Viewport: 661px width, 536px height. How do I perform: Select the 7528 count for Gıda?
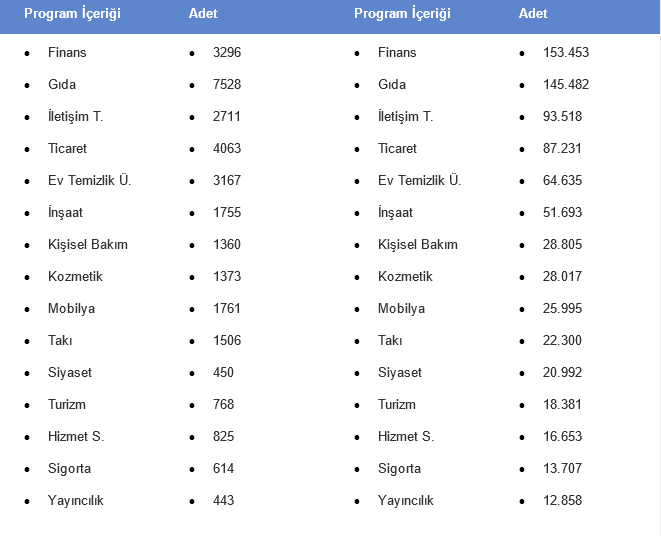[x=227, y=84]
